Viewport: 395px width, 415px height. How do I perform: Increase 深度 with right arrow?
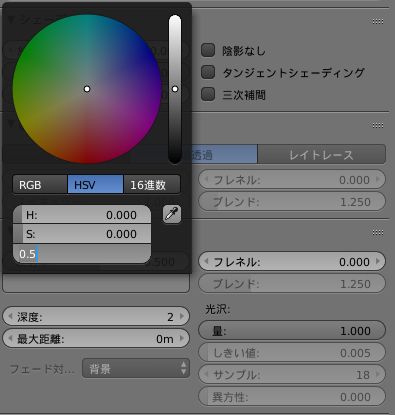pyautogui.click(x=182, y=316)
